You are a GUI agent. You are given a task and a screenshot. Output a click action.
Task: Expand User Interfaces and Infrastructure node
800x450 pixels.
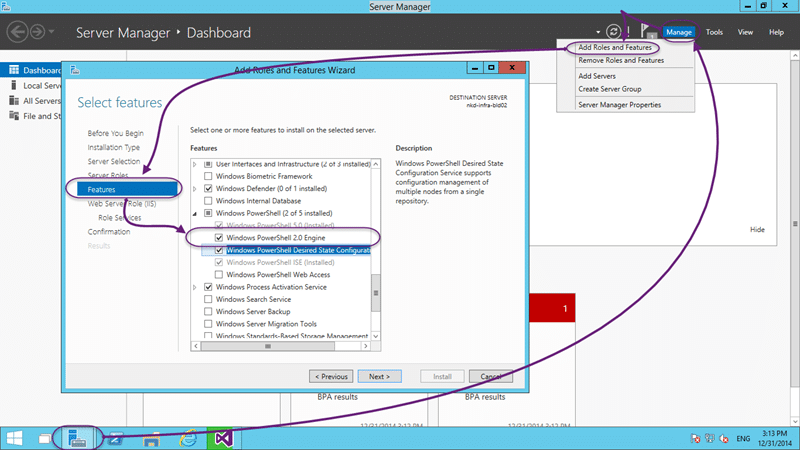pyautogui.click(x=194, y=164)
